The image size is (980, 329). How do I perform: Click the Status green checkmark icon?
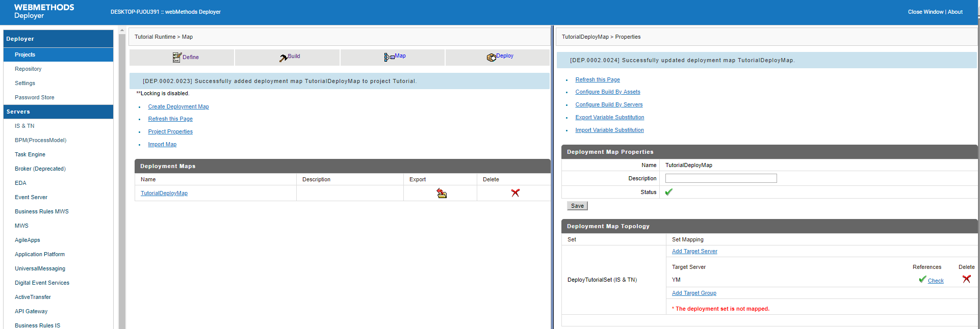point(669,192)
